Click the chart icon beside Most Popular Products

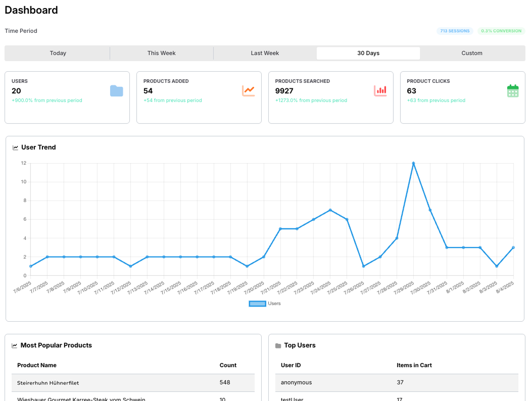(15, 346)
